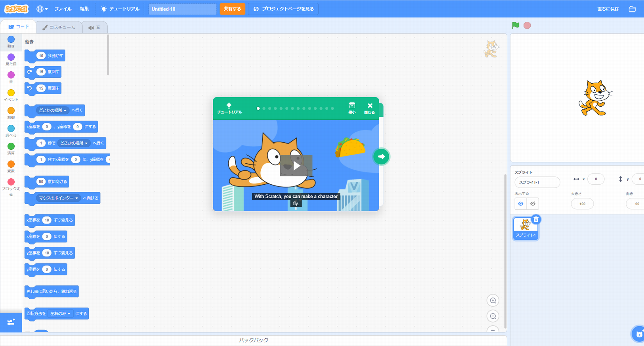The image size is (644, 346).
Task: Click the red stop button
Action: (x=527, y=25)
